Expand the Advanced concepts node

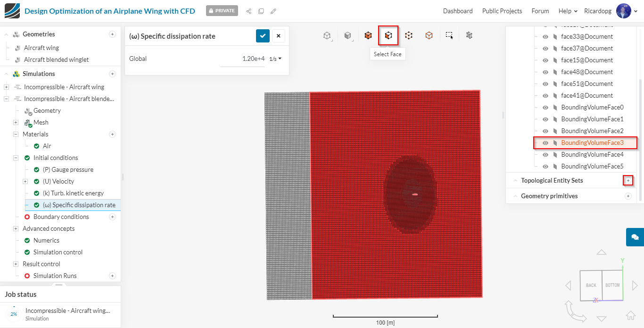pyautogui.click(x=16, y=228)
